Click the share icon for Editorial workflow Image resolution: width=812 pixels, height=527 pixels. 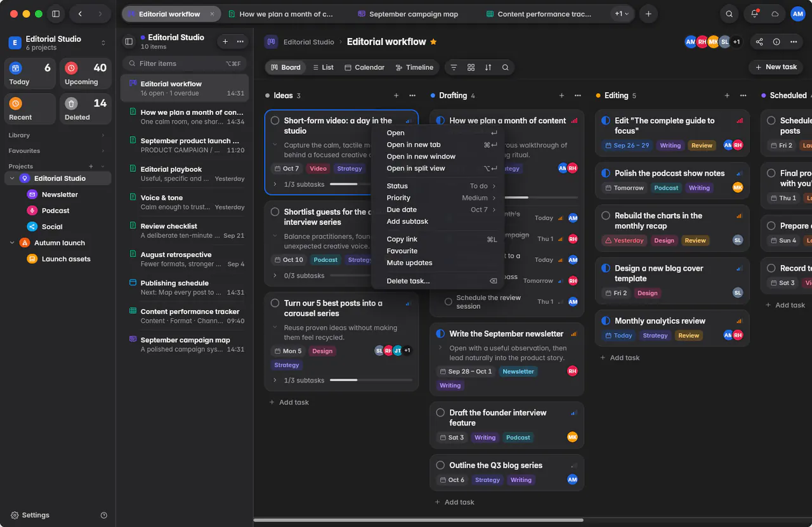click(x=759, y=42)
